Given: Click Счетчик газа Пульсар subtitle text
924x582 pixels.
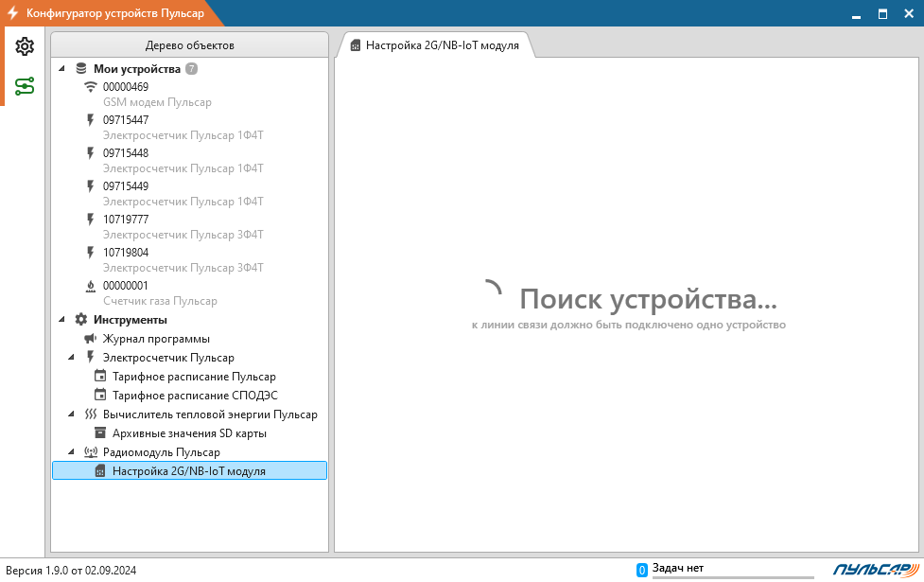Looking at the screenshot, I should (160, 301).
